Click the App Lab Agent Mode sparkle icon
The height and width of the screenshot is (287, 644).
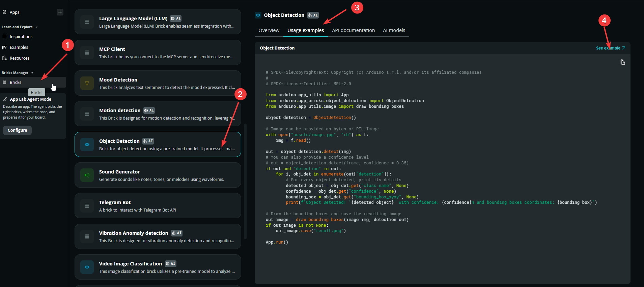5,99
